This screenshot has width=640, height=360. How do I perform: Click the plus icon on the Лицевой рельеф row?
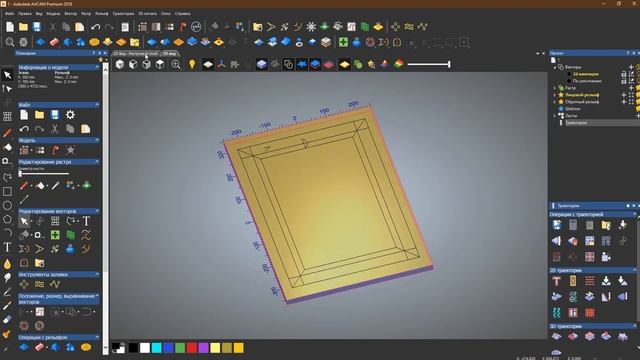624,95
